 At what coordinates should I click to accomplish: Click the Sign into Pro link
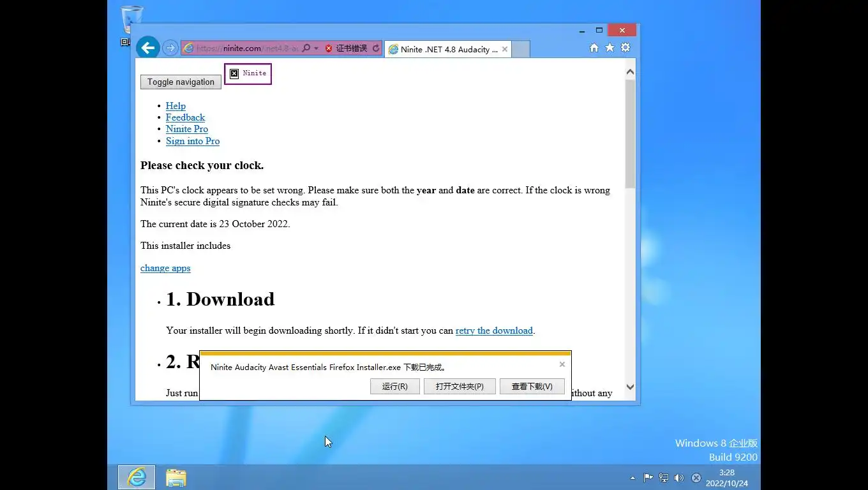(x=193, y=141)
